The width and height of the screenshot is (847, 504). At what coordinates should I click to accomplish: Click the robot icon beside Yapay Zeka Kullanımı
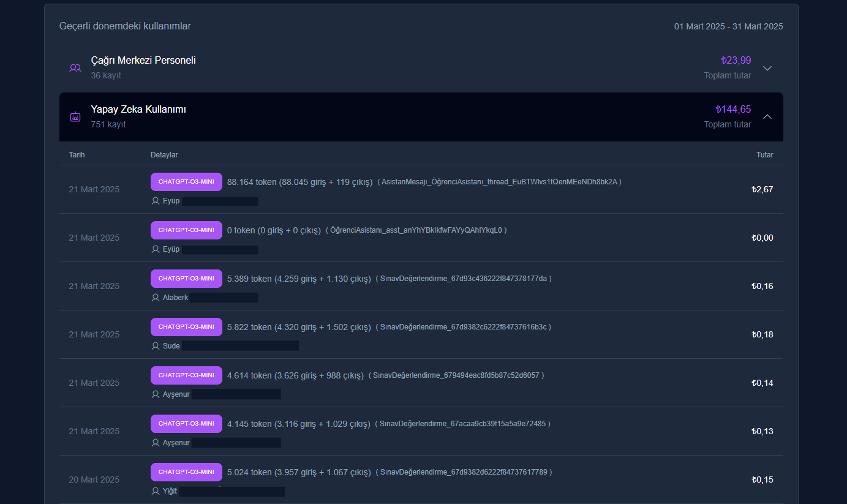pos(75,116)
